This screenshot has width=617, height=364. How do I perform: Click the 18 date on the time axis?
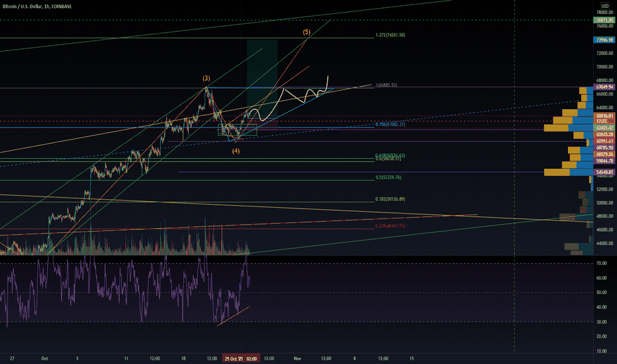tap(183, 359)
